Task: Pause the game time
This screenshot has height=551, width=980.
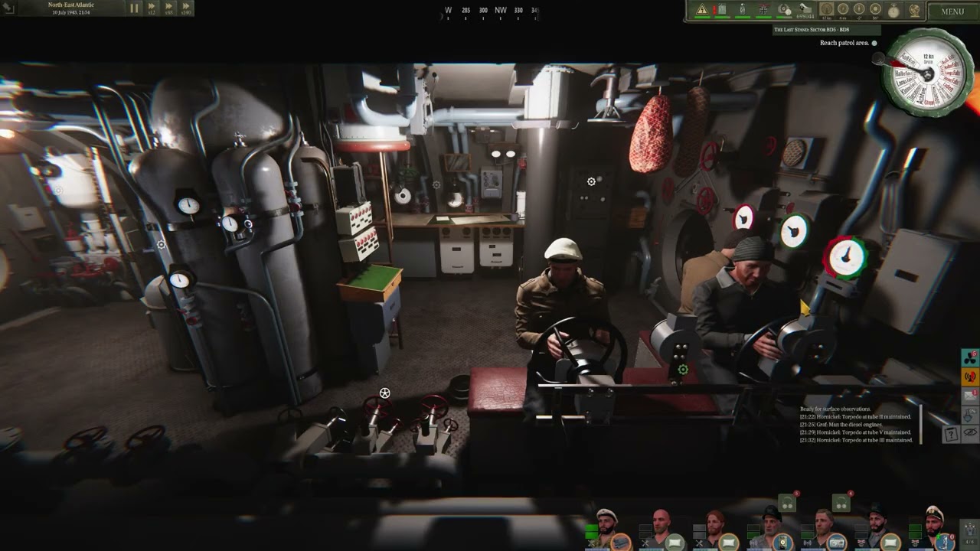Action: [x=135, y=8]
